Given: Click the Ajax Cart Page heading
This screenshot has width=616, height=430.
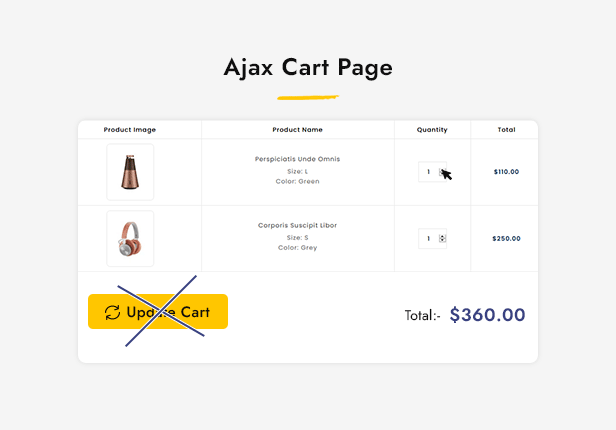Looking at the screenshot, I should tap(308, 68).
